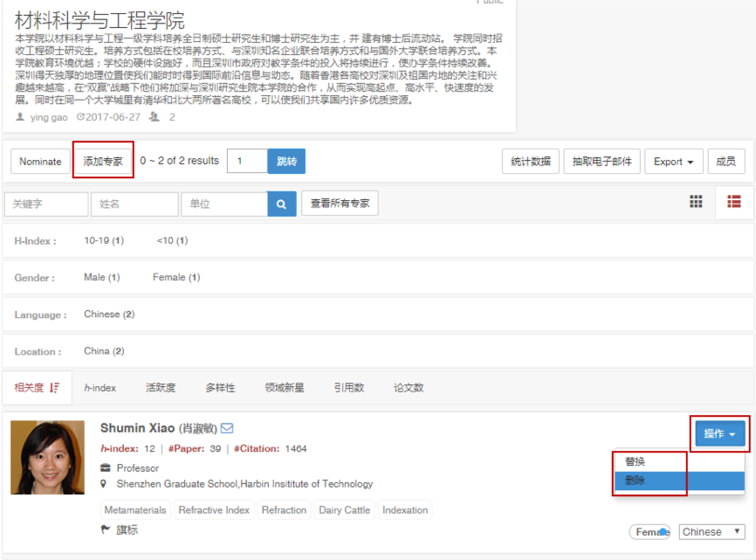
Task: Open the Chinese language dropdown
Action: coord(711,531)
